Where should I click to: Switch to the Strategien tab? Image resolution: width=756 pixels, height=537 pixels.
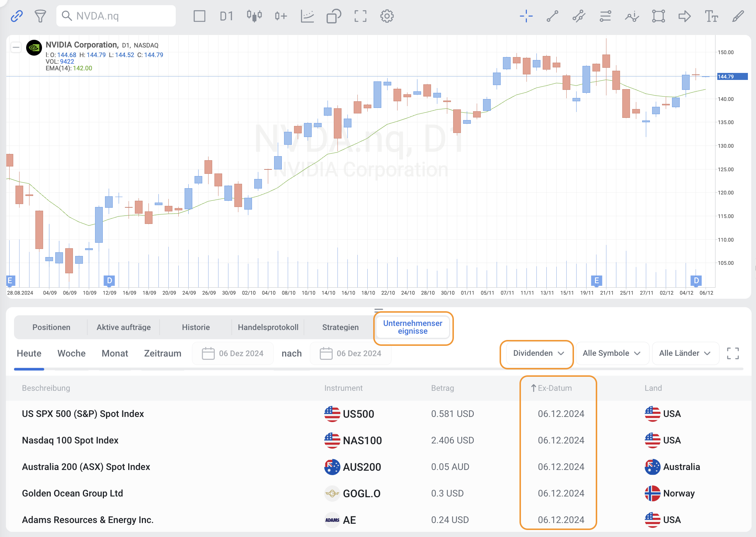tap(340, 327)
